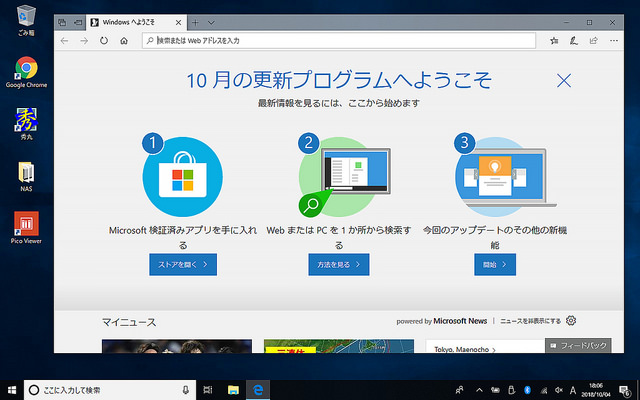Set these tabs aside in Edge
Image resolution: width=640 pixels, height=400 pixels.
78,22
